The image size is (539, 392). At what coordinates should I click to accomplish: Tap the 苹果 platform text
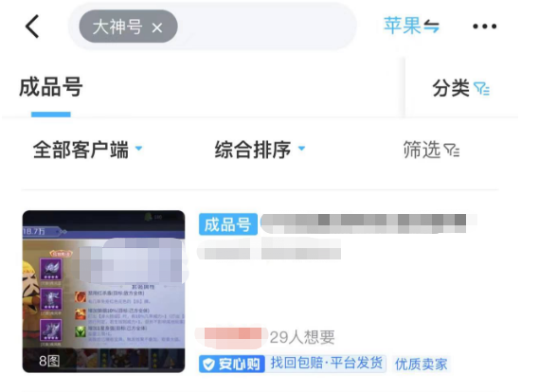[403, 26]
